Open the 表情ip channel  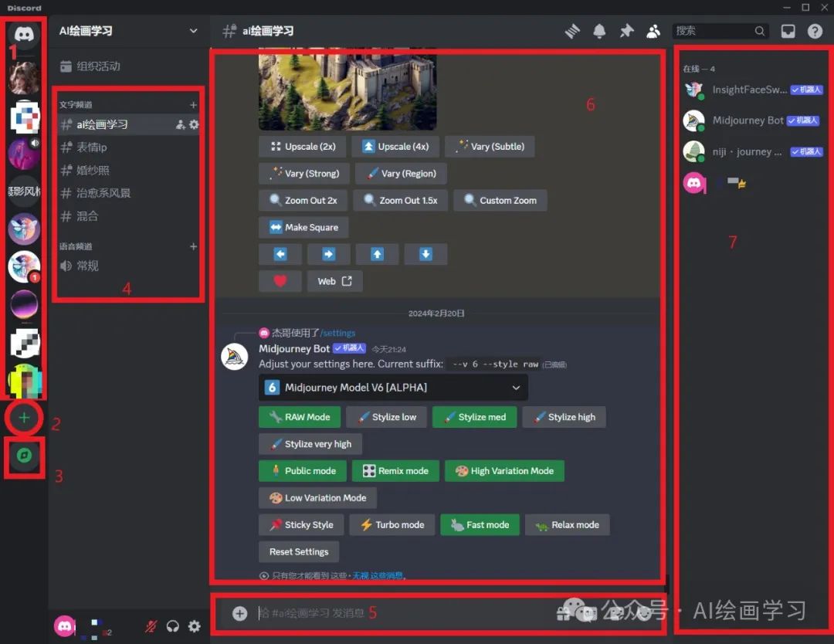(129, 147)
